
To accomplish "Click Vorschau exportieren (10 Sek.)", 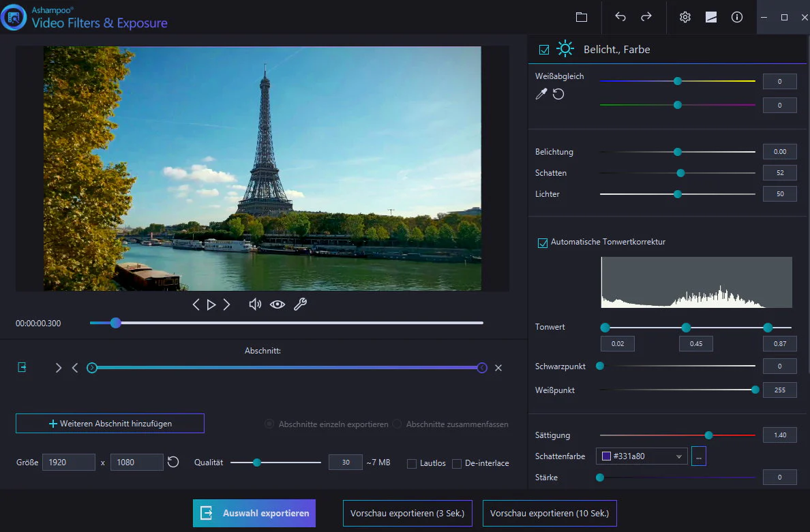I will click(550, 514).
